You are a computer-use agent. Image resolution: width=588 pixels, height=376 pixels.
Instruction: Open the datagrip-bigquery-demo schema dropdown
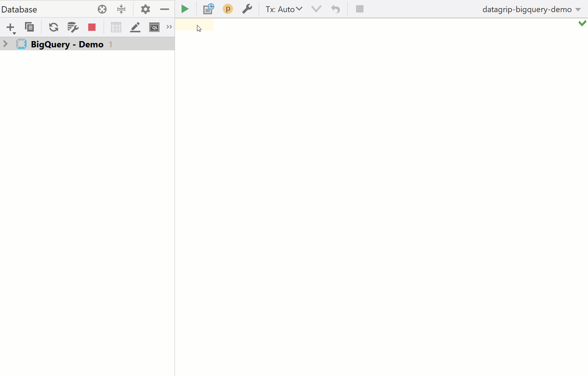531,10
